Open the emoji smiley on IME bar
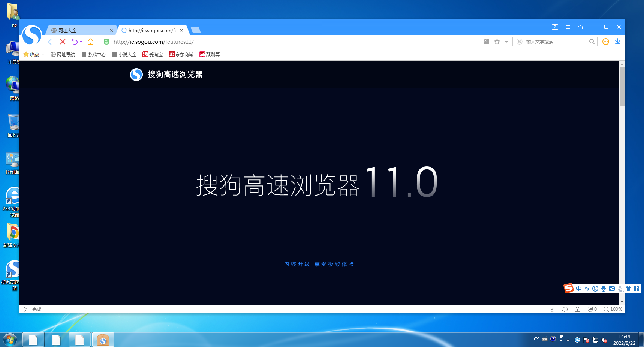Screen dimensions: 644x347 [595, 289]
